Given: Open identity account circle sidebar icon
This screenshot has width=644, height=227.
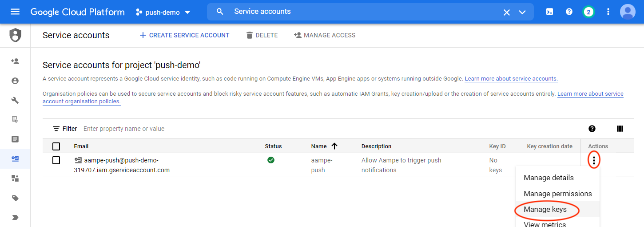Looking at the screenshot, I should click(15, 81).
